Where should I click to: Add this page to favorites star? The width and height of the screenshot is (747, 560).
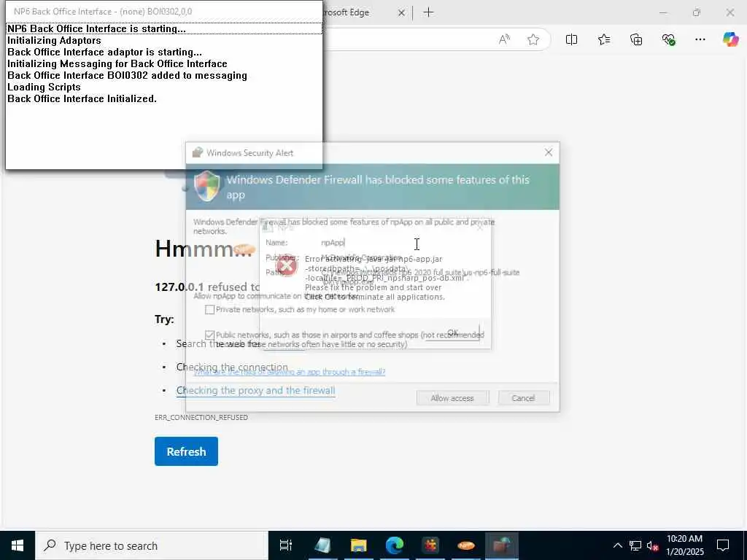click(533, 39)
